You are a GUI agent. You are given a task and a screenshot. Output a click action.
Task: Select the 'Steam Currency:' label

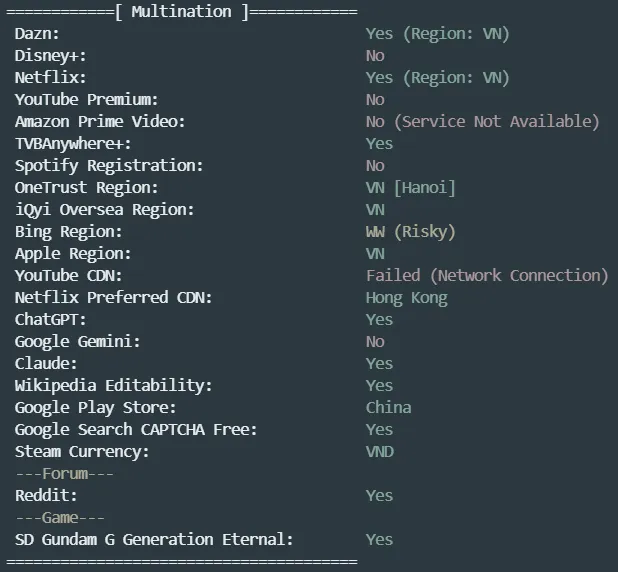click(x=82, y=452)
